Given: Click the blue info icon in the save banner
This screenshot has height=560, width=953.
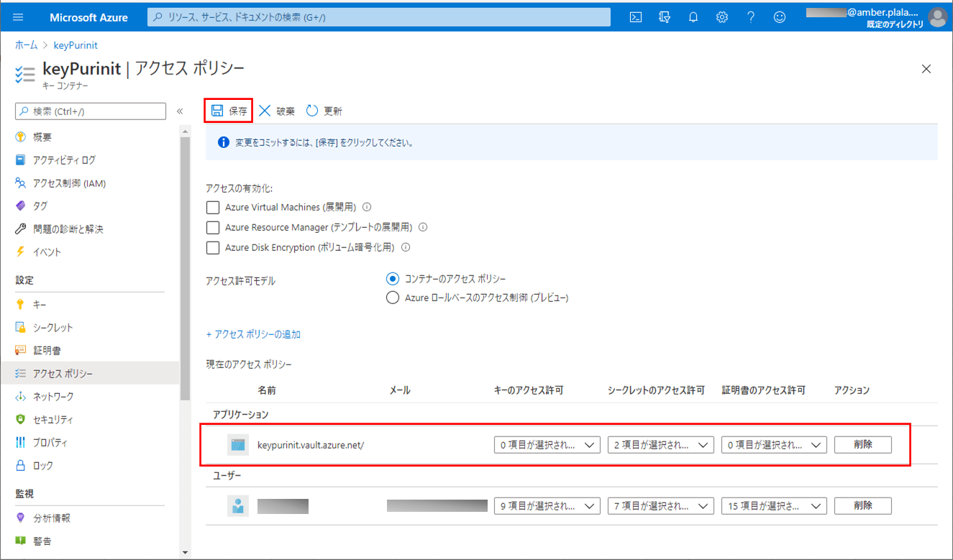Looking at the screenshot, I should click(x=223, y=142).
